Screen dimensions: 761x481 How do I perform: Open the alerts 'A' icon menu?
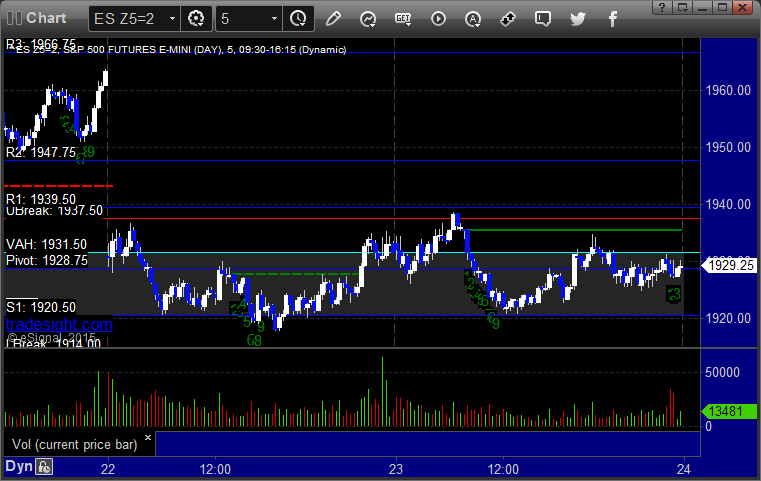(x=473, y=19)
